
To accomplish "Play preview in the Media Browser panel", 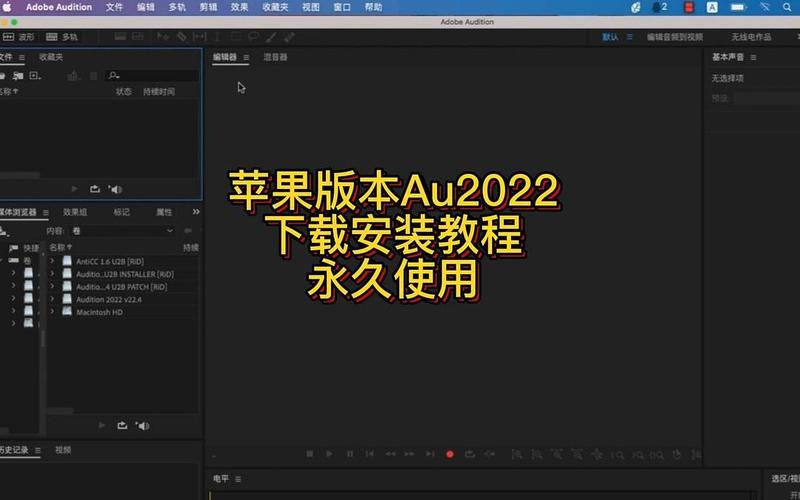I will [x=102, y=425].
